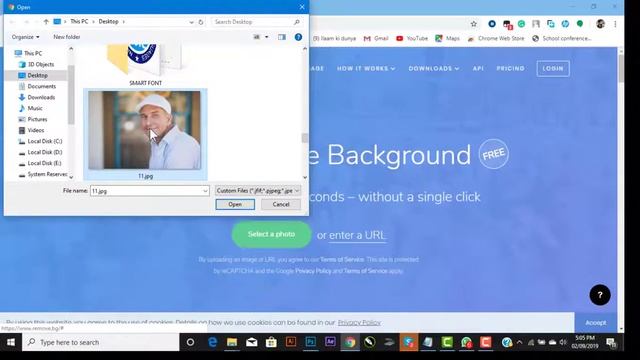Click the Windows Start button

point(11,342)
